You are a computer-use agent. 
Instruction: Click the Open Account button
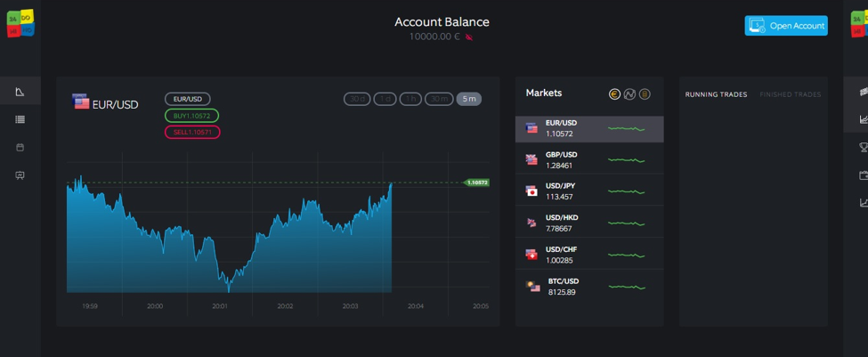point(786,26)
